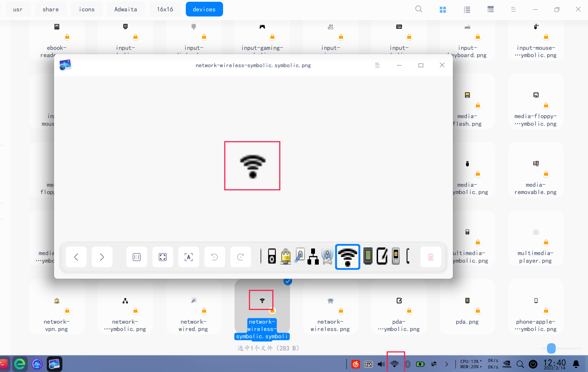Open the NVIDIA tray icon
The height and width of the screenshot is (372, 588).
[507, 364]
